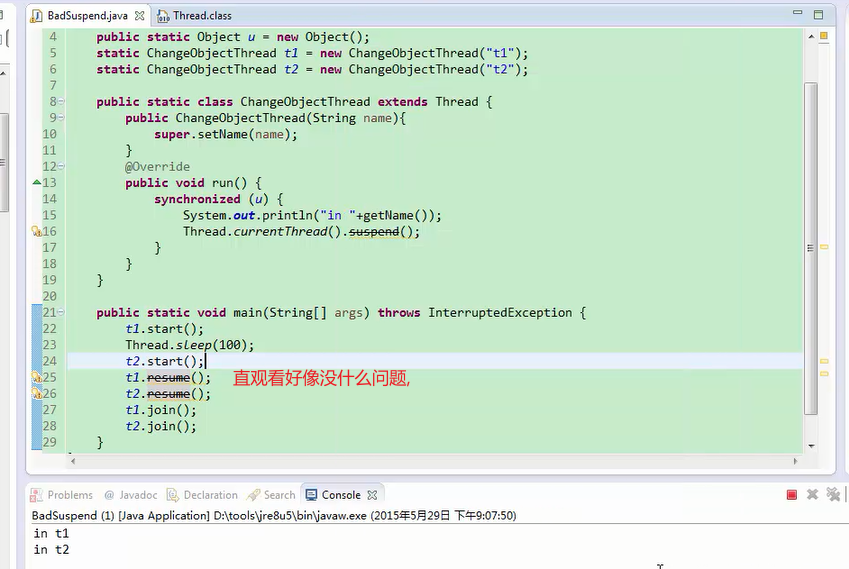Click the warning marker on line 25
This screenshot has width=849, height=569.
pyautogui.click(x=37, y=377)
